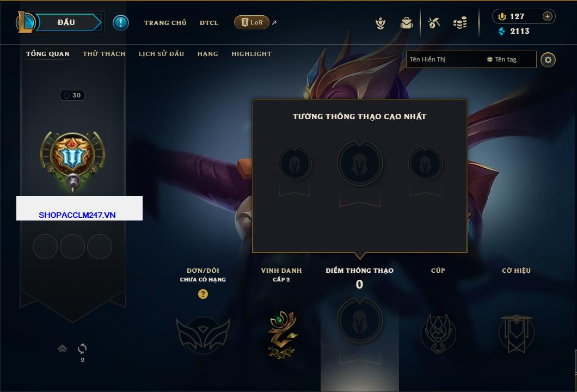Viewport: 577px width, 392px height.
Task: Switch to the LỊCH SỬ ĐẤU tab
Action: (x=161, y=54)
